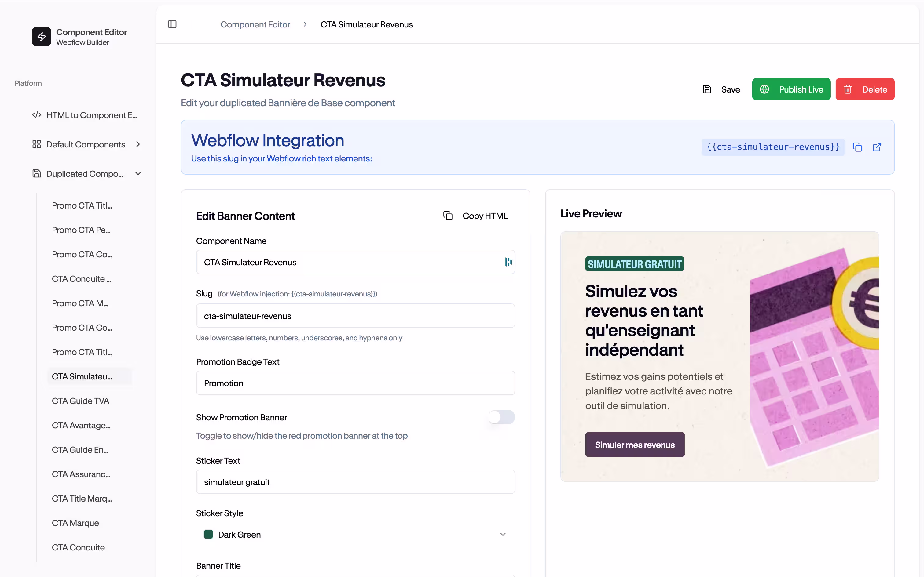This screenshot has height=577, width=924.
Task: Open Component Editor from the breadcrumb
Action: (255, 24)
